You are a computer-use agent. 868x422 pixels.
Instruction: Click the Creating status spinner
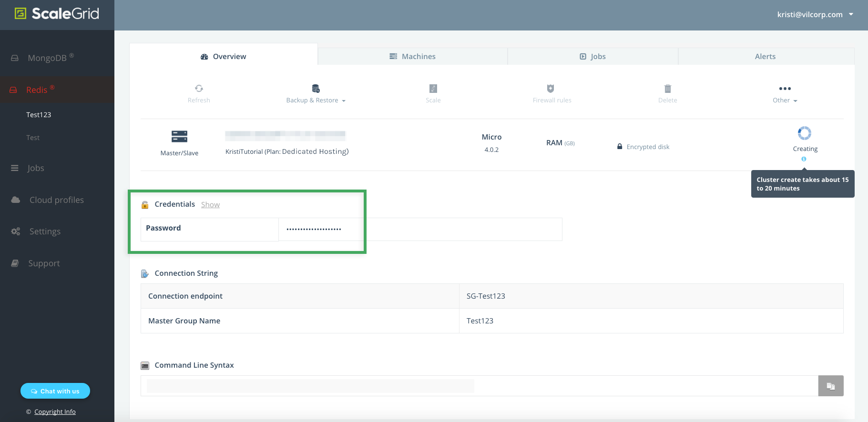pos(805,133)
